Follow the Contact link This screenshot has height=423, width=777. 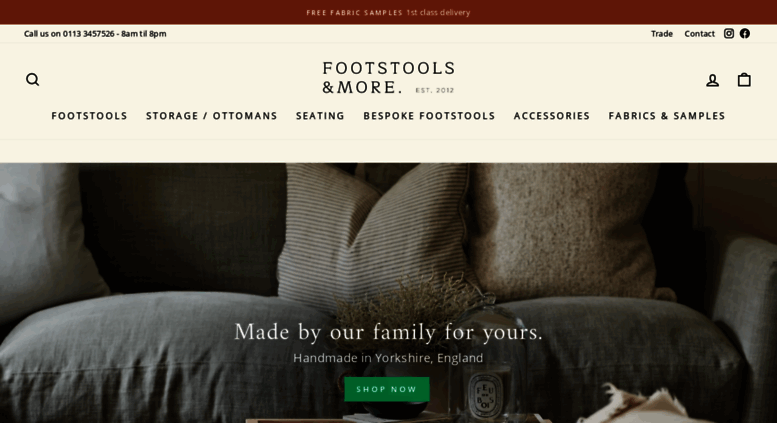coord(699,34)
